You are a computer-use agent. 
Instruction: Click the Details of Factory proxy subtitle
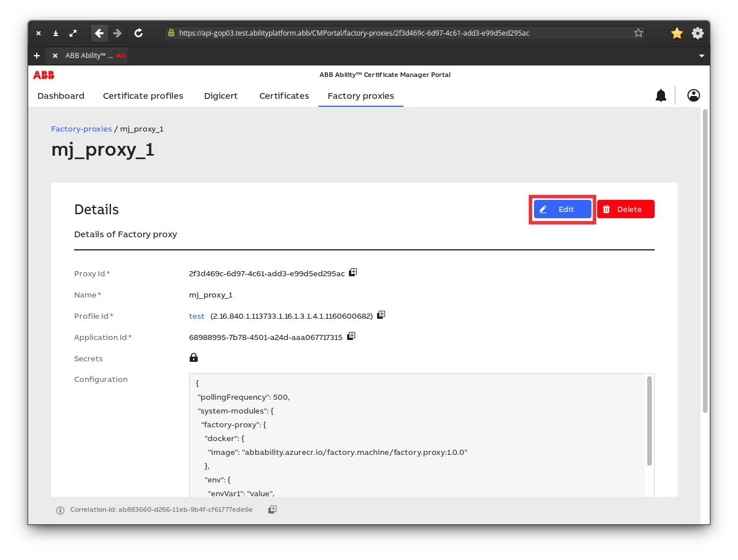pyautogui.click(x=126, y=234)
